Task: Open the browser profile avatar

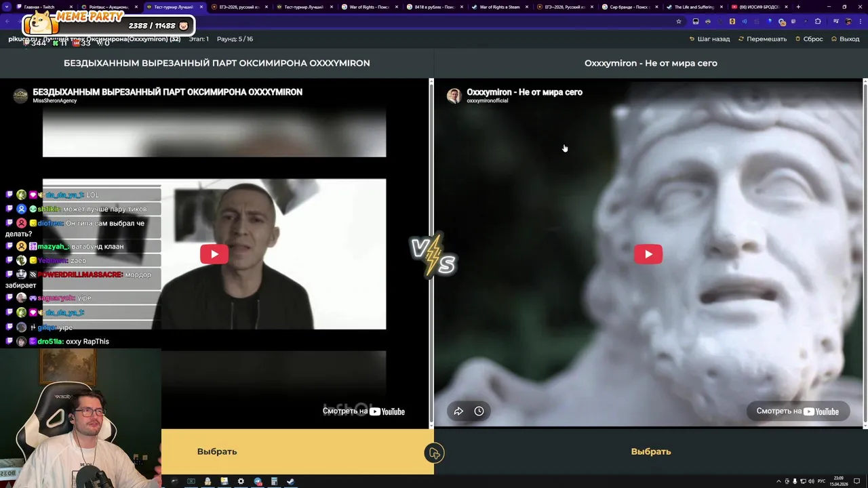Action: [848, 22]
